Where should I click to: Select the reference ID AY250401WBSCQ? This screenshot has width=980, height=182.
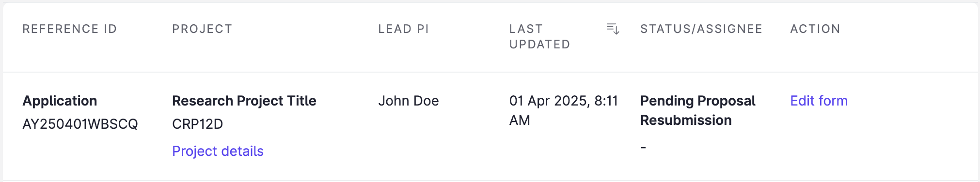(x=80, y=124)
